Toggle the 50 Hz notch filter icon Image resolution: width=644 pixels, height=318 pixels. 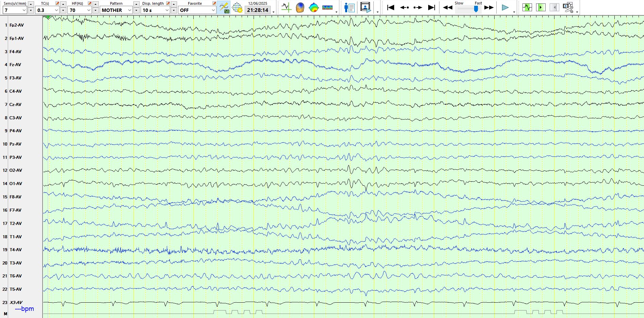[224, 7]
